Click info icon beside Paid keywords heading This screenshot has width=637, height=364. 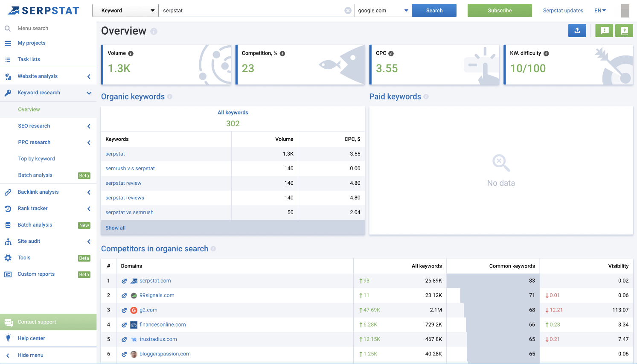426,97
